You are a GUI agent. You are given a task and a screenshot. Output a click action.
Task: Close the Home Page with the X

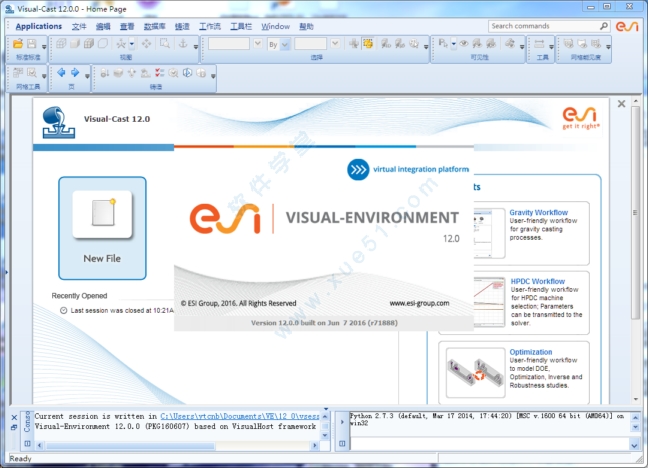click(621, 104)
